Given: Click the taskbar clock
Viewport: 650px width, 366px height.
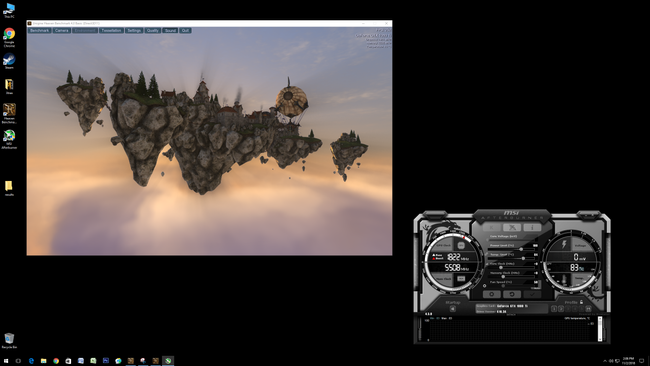Looking at the screenshot, I should [628, 360].
